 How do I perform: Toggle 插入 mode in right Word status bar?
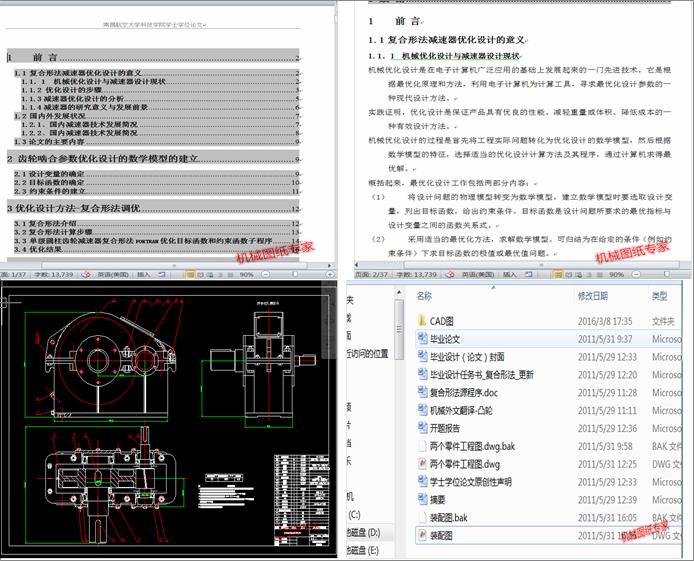pos(510,275)
